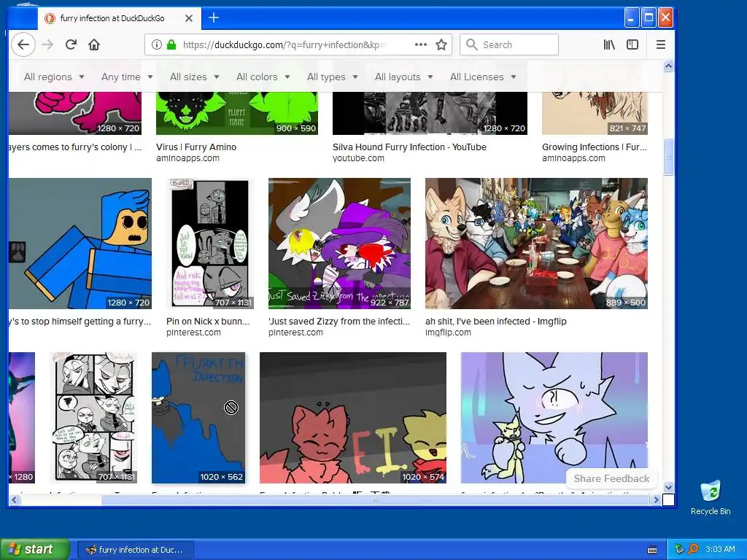Click the forward navigation arrow

click(47, 44)
